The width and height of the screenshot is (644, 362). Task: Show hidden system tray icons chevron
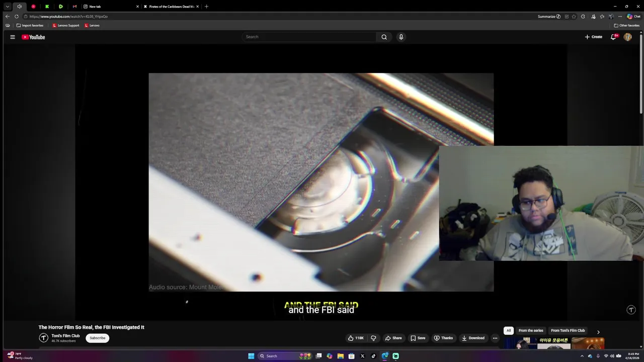pos(582,356)
